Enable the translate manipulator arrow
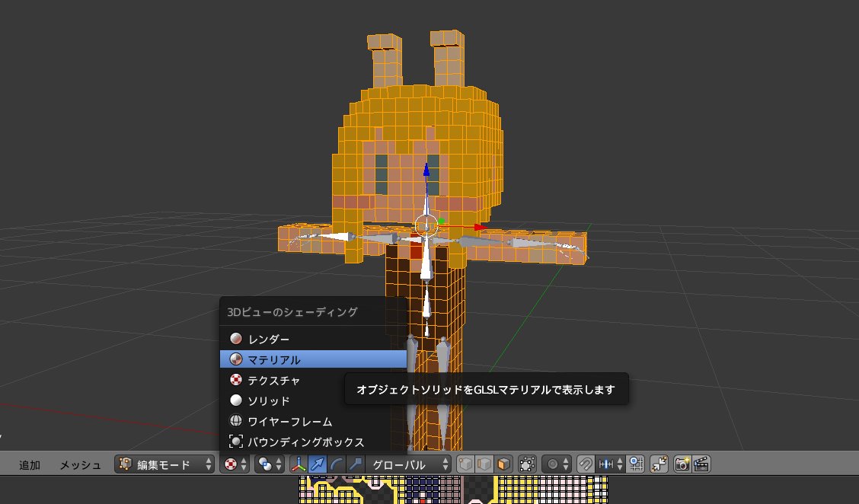 click(318, 464)
